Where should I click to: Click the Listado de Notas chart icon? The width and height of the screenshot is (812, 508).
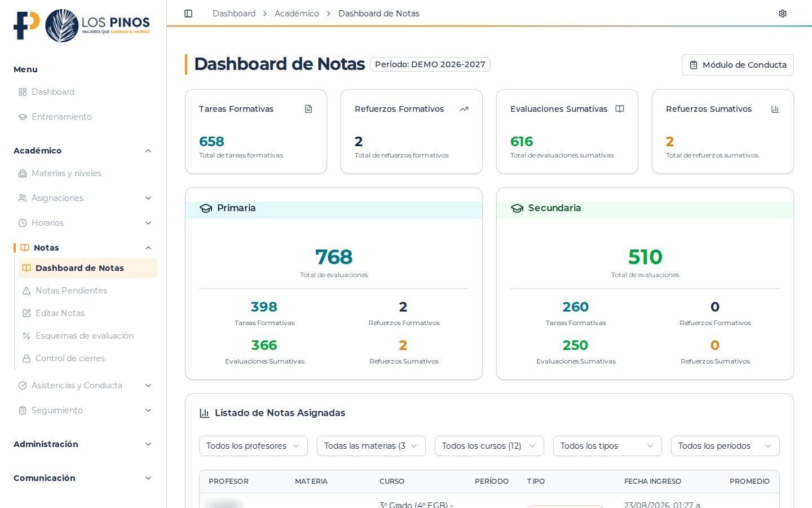point(205,413)
